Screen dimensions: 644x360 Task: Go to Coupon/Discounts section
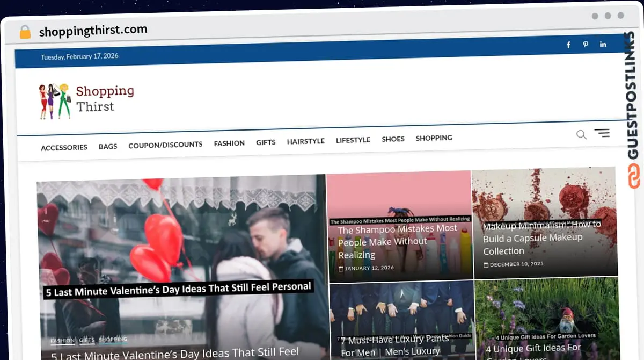click(165, 145)
